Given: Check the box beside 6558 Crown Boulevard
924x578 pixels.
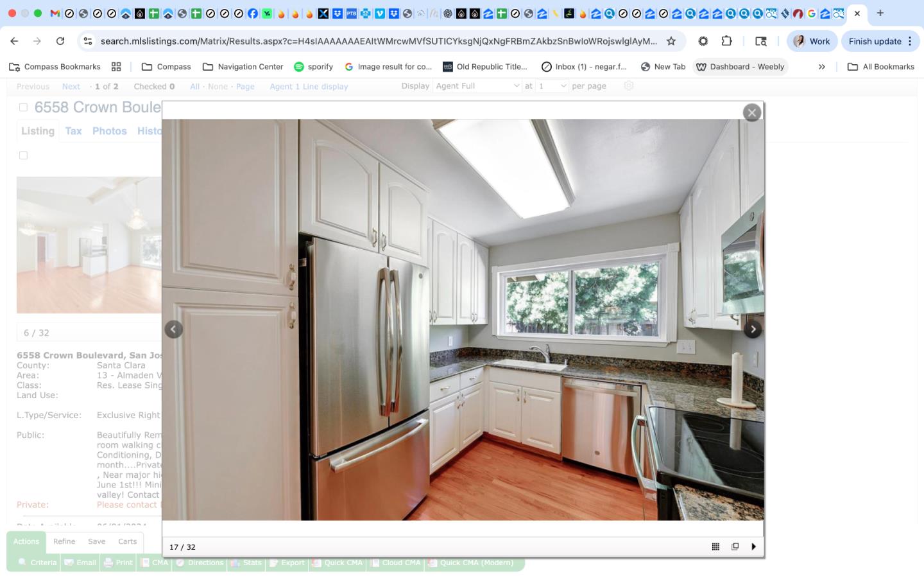Looking at the screenshot, I should (x=23, y=107).
